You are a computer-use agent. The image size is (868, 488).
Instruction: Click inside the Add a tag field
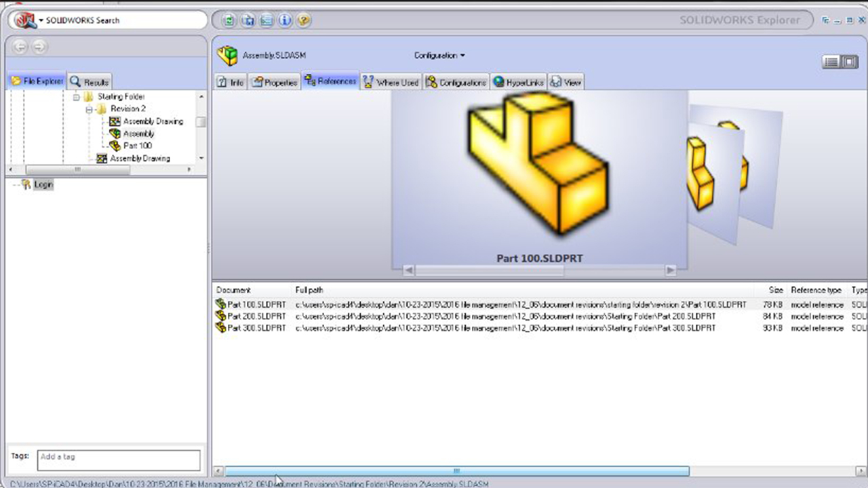coord(119,459)
